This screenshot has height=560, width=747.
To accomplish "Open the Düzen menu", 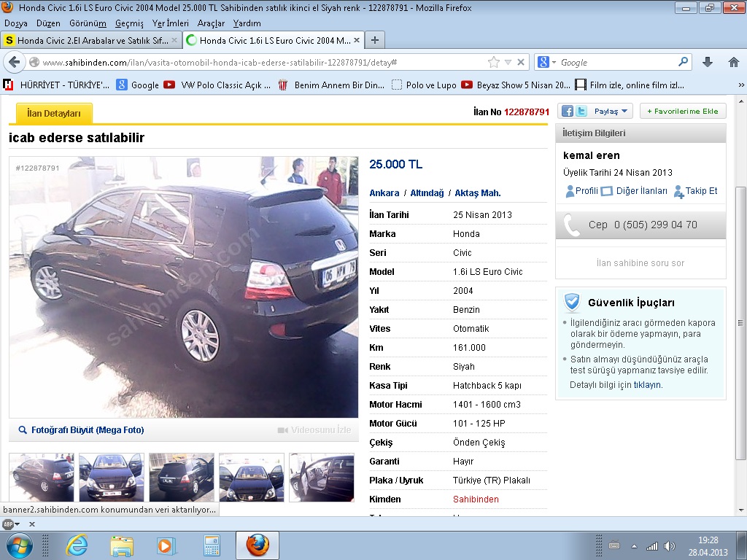I will [x=48, y=23].
